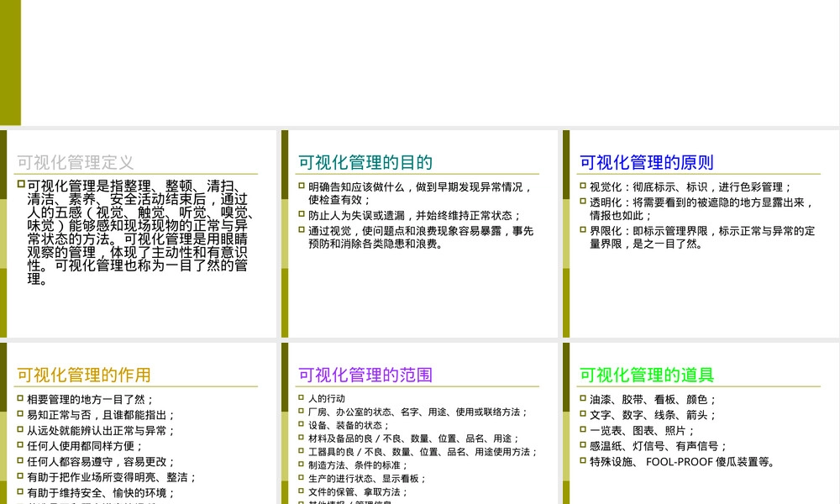The image size is (840, 504).
Task: Select the slide titled 可视化管理定义
Action: (x=139, y=234)
